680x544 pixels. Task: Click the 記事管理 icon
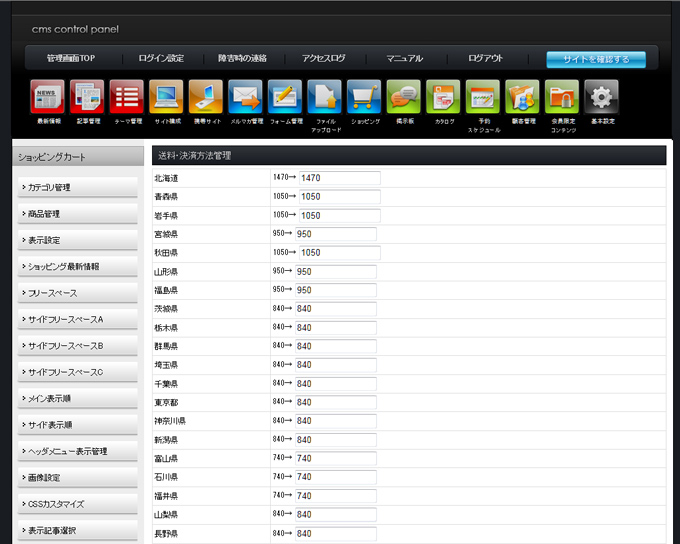[x=87, y=98]
